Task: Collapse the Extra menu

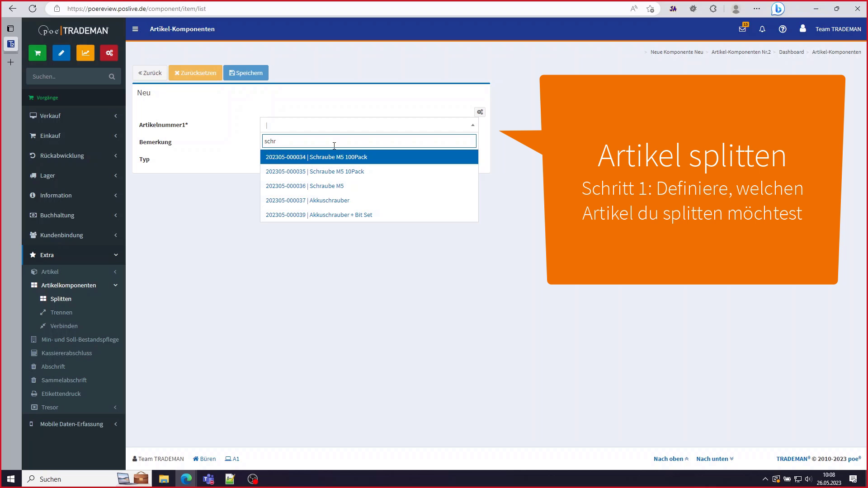Action: pyautogui.click(x=74, y=255)
